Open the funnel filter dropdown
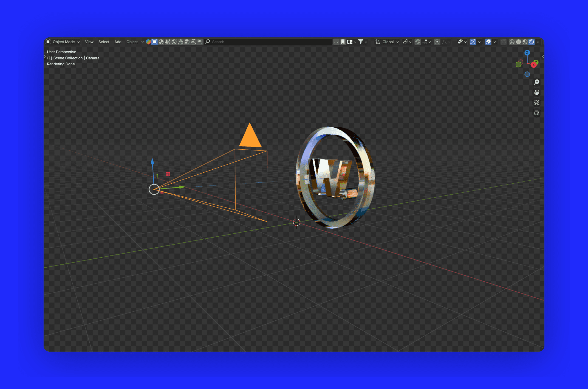 pyautogui.click(x=362, y=42)
